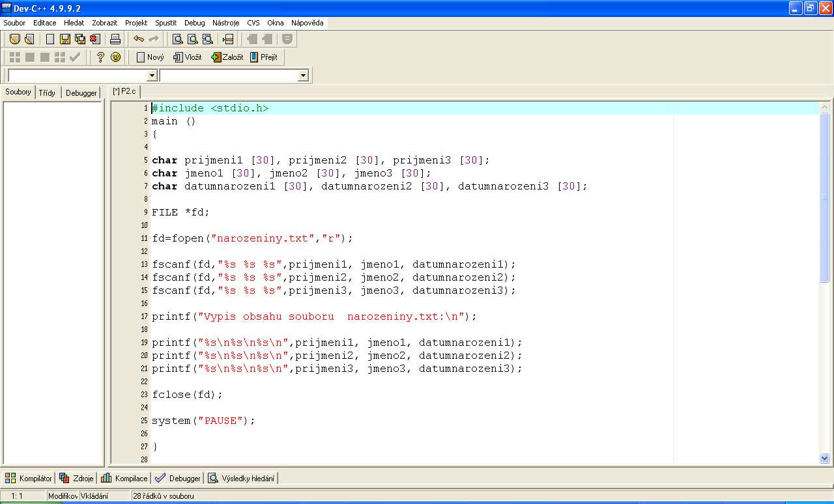
Task: Undo the last edit with the arrow icon
Action: (x=139, y=39)
